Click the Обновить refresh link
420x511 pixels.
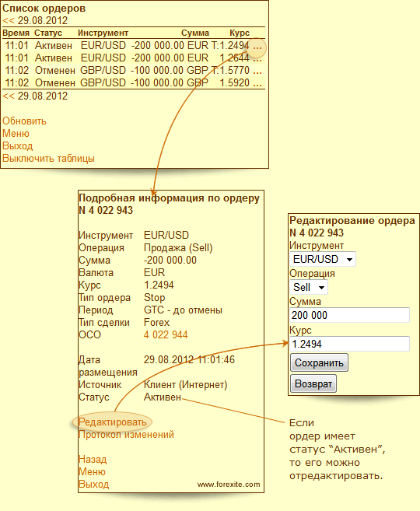24,121
